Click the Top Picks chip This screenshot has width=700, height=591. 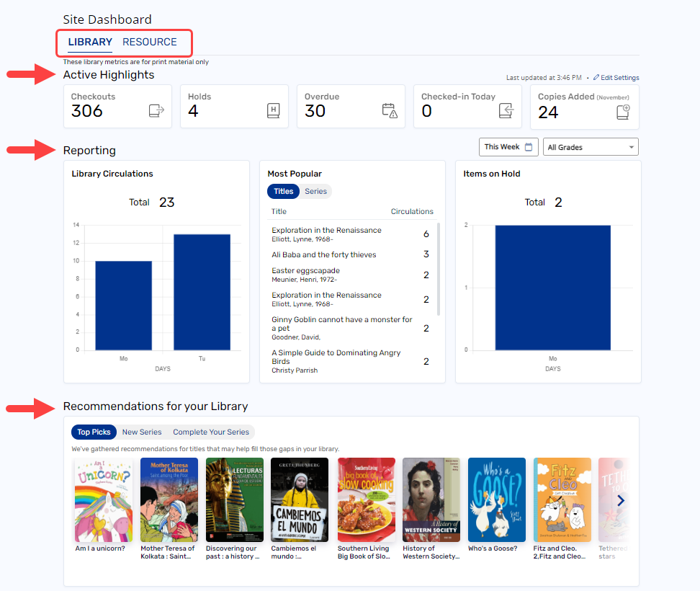tap(94, 432)
